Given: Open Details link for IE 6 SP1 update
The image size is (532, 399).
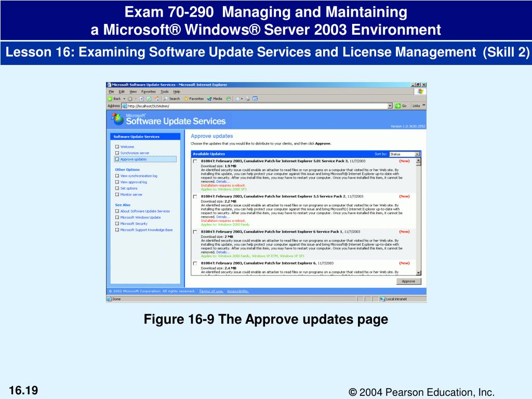Looking at the screenshot, I should coord(223,252).
